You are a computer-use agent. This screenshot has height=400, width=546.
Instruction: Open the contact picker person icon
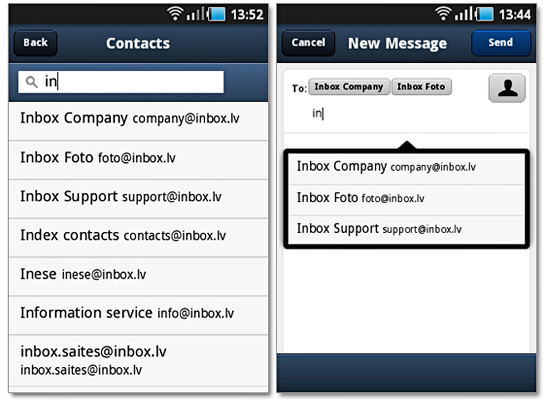pos(507,88)
